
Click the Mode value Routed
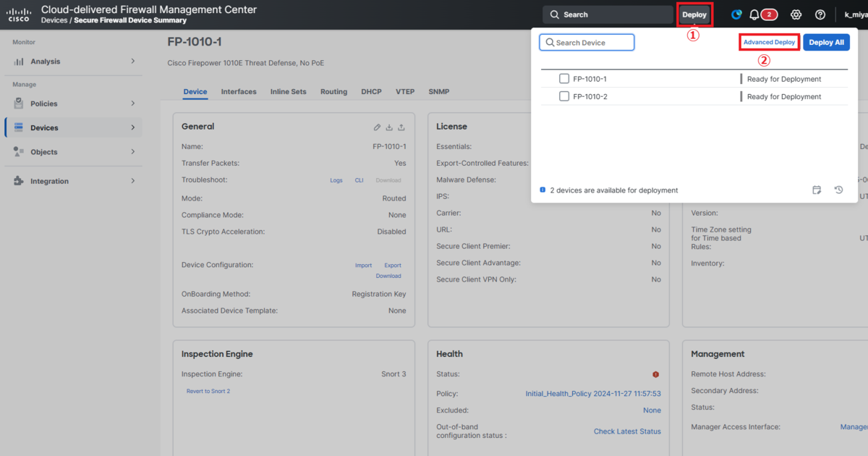pos(394,198)
